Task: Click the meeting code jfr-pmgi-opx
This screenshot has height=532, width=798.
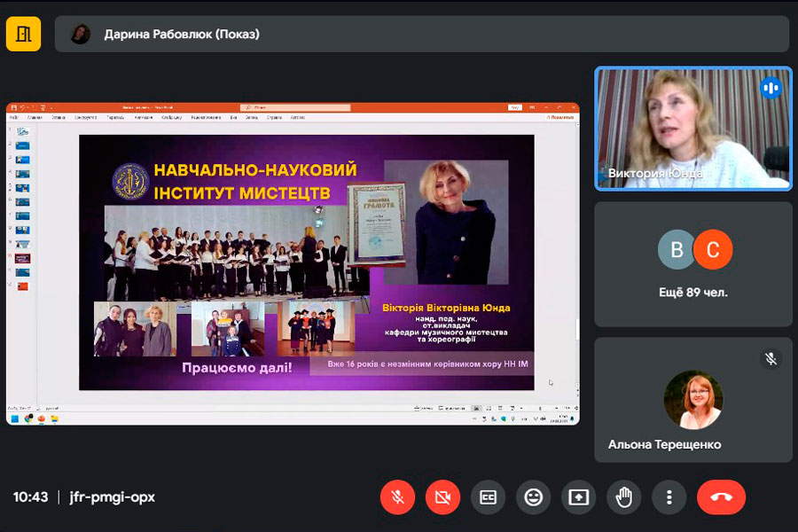Action: 112,497
